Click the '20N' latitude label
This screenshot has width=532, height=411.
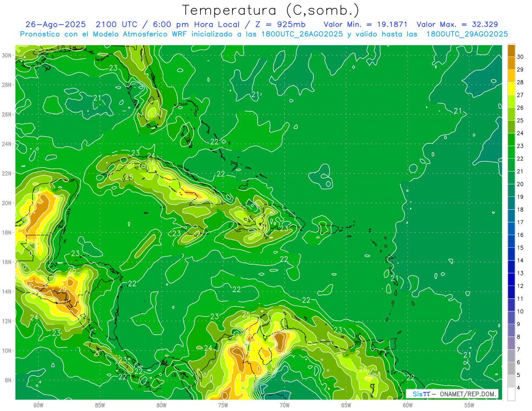[7, 203]
